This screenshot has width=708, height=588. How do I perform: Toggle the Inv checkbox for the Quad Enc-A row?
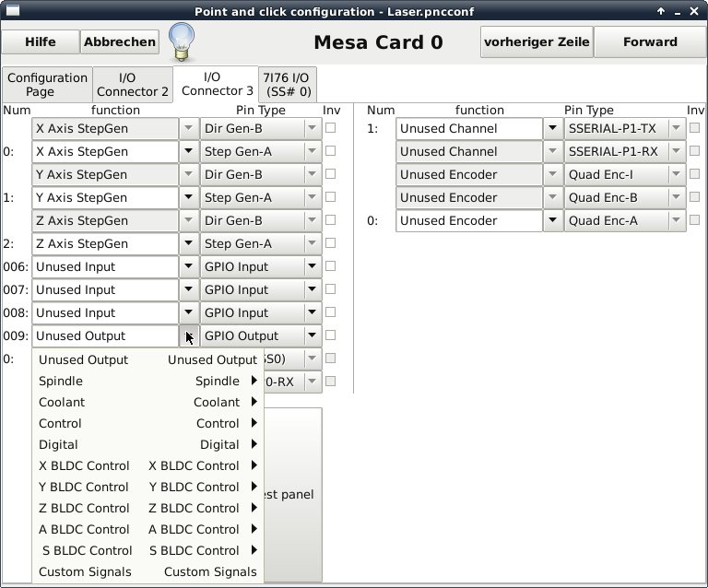point(694,219)
